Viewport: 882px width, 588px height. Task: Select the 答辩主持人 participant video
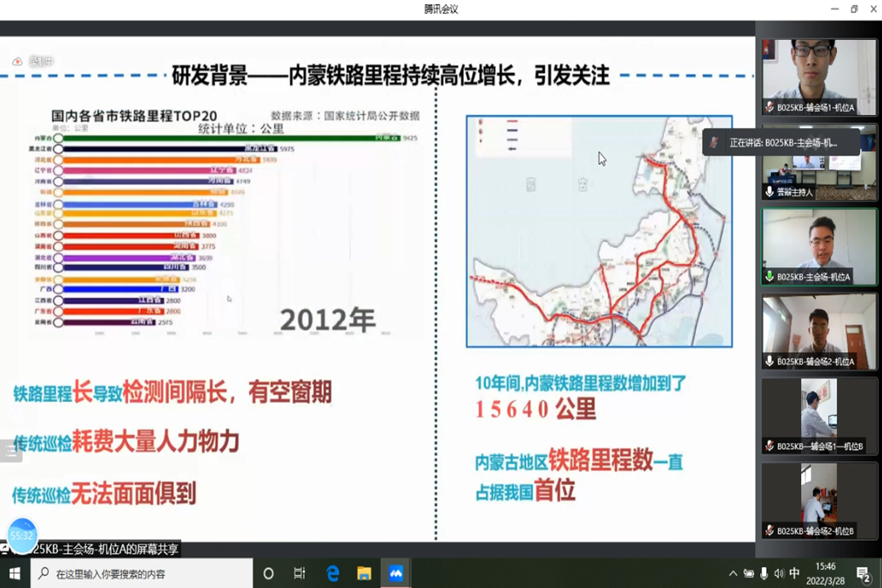click(x=819, y=162)
